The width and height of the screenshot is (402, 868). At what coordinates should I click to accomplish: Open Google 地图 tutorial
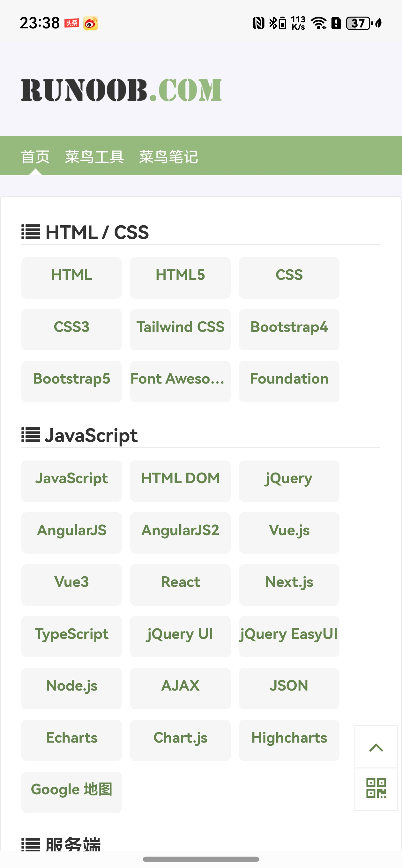click(71, 792)
